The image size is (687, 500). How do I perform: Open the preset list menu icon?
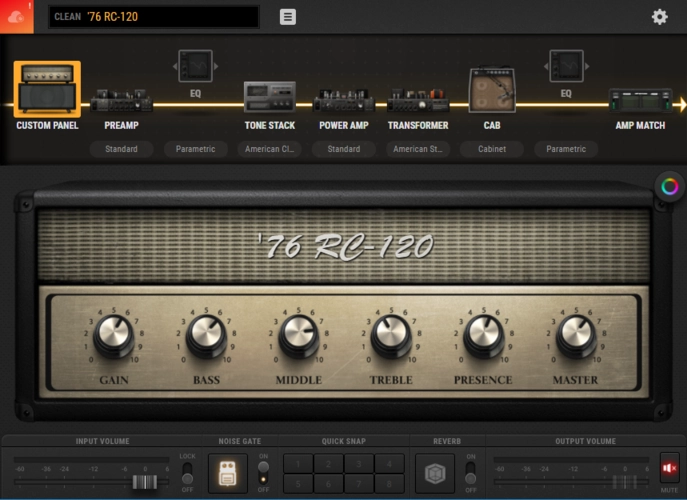click(288, 17)
